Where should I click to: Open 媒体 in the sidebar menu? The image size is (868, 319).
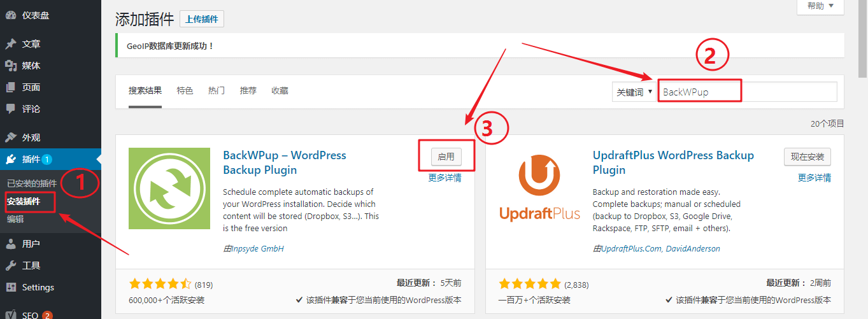point(31,66)
